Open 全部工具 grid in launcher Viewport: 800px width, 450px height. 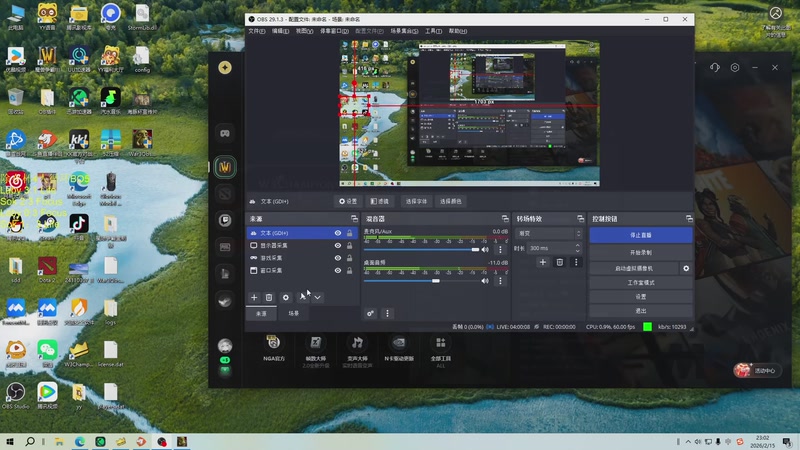441,350
